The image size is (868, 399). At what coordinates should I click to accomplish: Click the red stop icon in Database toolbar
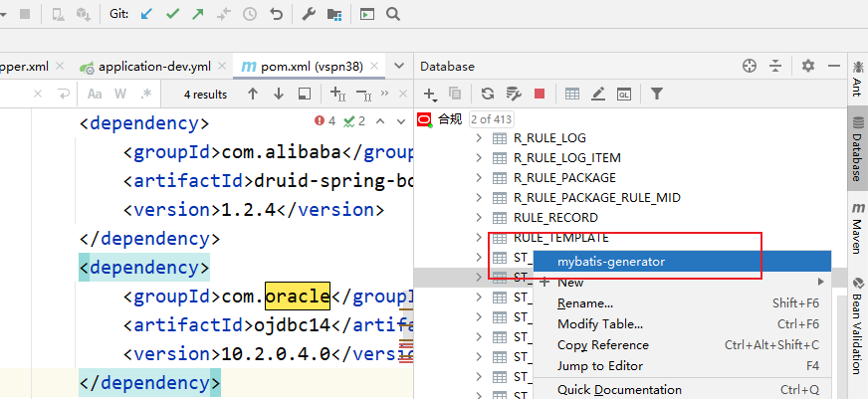[540, 94]
